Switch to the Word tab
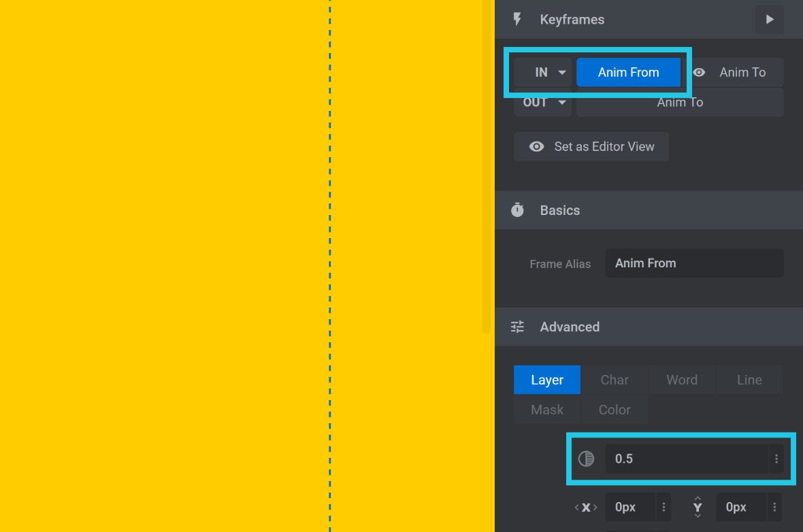 click(x=682, y=380)
